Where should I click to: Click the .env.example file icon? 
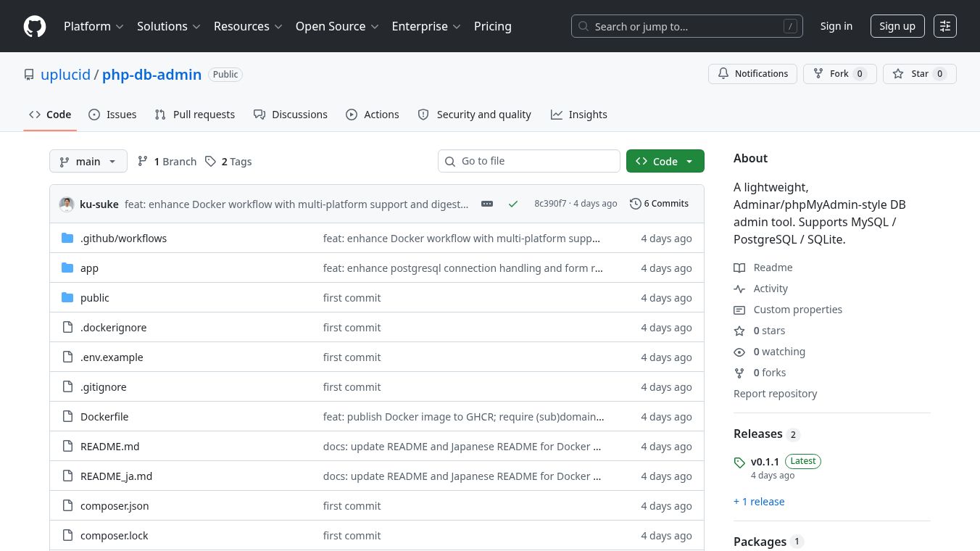coord(68,357)
